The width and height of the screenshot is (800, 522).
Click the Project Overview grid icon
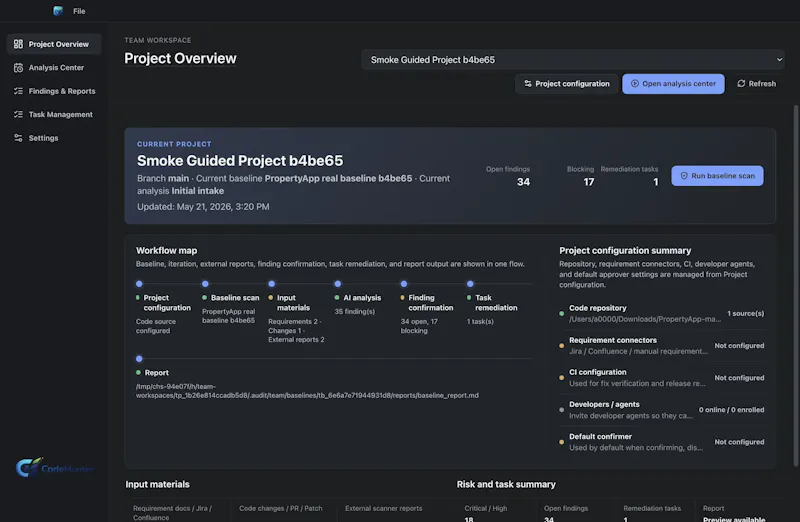pyautogui.click(x=18, y=44)
